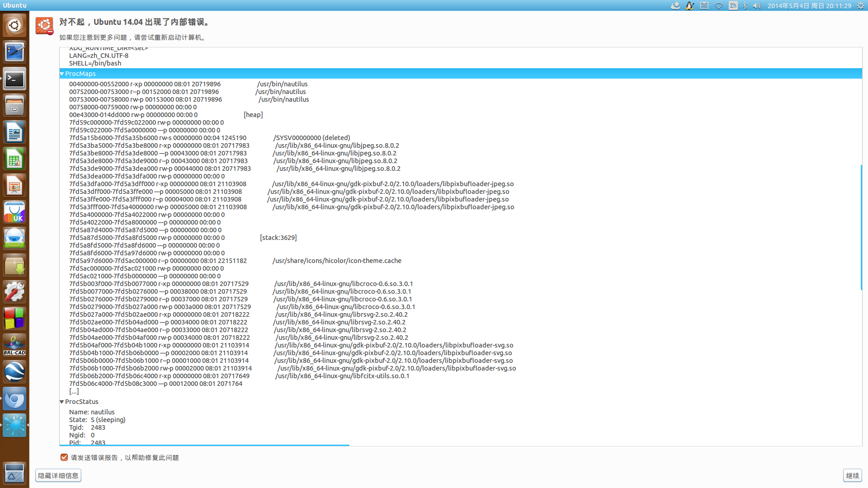Select the icon-theme.cache map line
The image size is (868, 488).
235,261
